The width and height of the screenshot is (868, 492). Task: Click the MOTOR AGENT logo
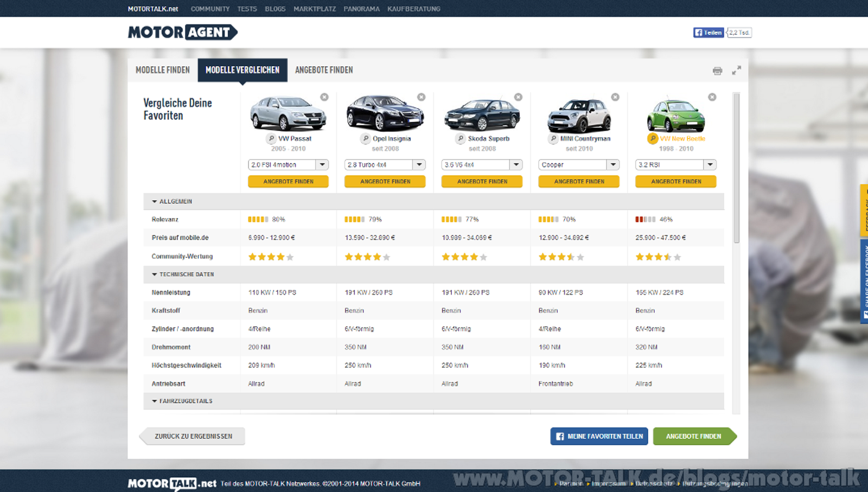[183, 32]
